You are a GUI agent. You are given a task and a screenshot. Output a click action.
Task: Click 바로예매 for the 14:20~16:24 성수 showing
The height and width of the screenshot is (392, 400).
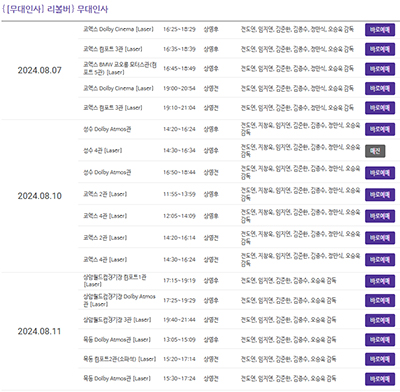click(380, 129)
